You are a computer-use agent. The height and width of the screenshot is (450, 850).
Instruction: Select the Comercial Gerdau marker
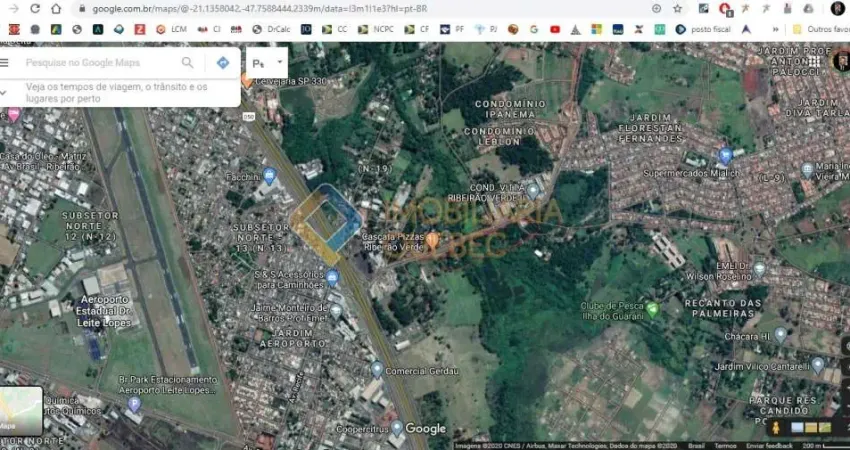(x=377, y=370)
